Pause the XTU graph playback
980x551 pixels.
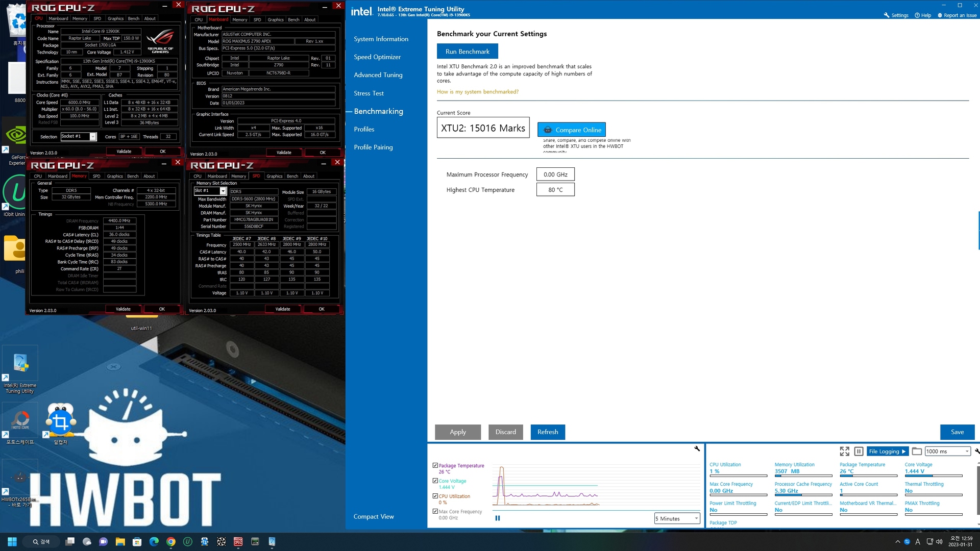click(x=498, y=518)
